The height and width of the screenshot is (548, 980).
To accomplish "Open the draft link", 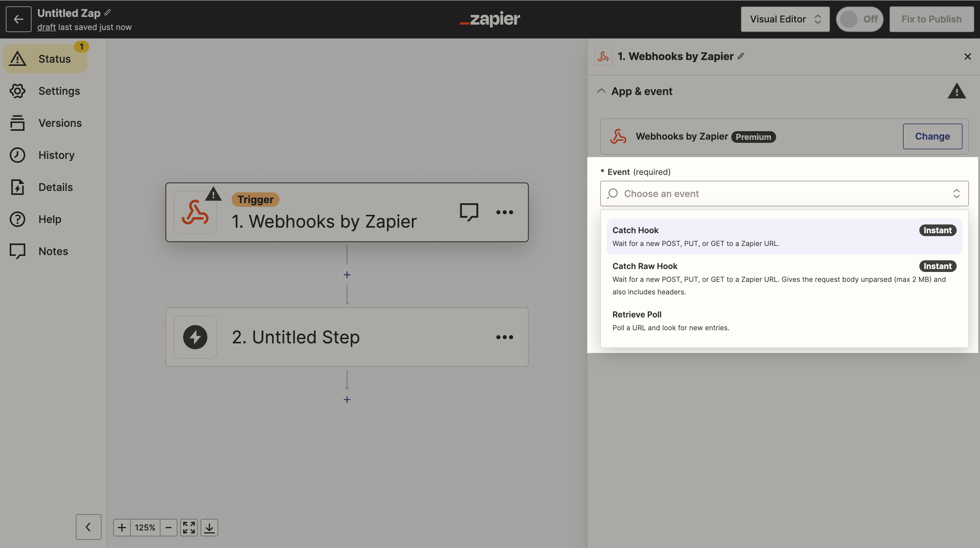I will pyautogui.click(x=46, y=27).
